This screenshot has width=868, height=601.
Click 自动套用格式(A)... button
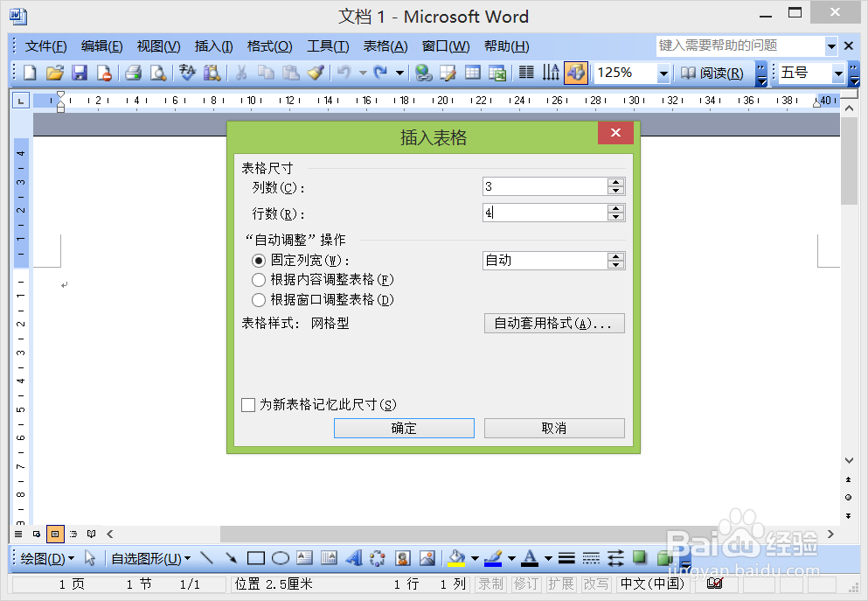554,324
